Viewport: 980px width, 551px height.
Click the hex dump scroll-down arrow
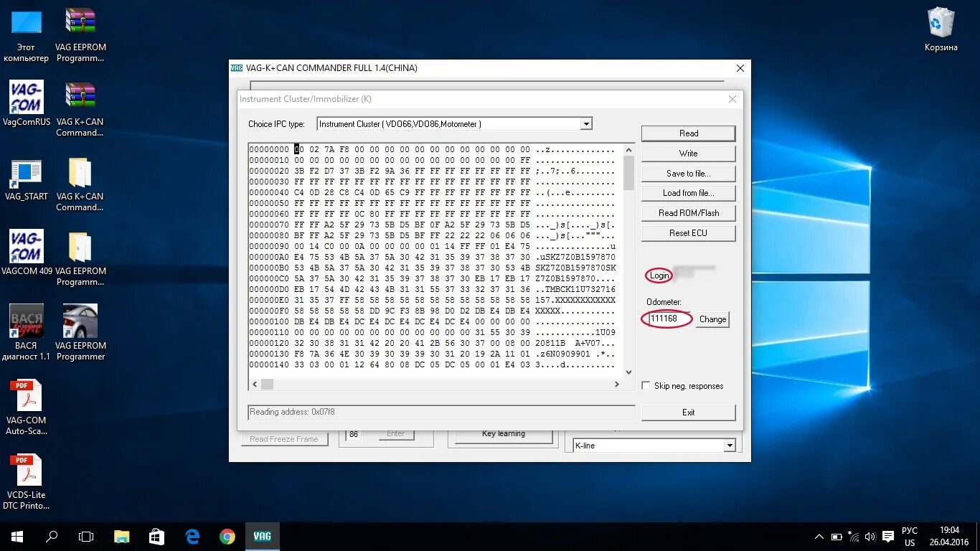(629, 372)
